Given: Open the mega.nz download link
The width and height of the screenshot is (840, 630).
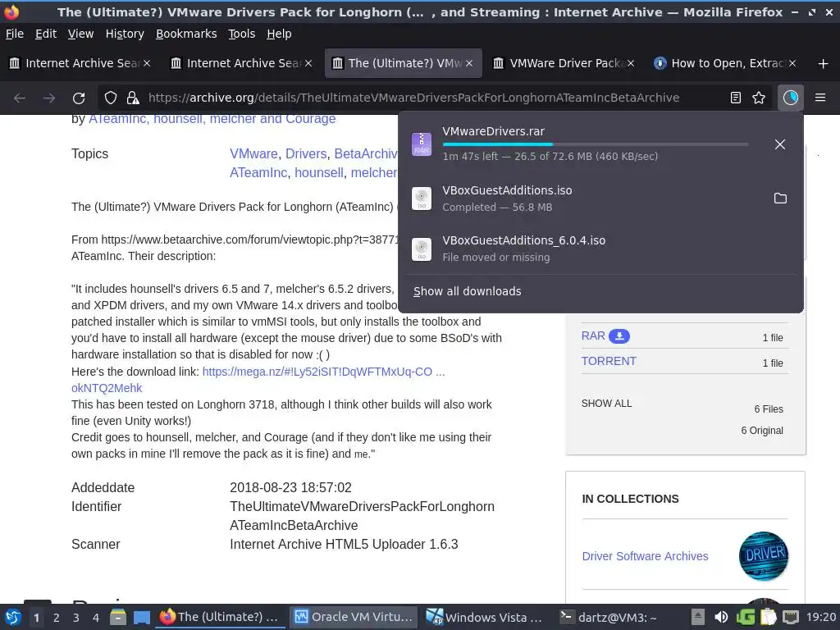Looking at the screenshot, I should [x=323, y=372].
